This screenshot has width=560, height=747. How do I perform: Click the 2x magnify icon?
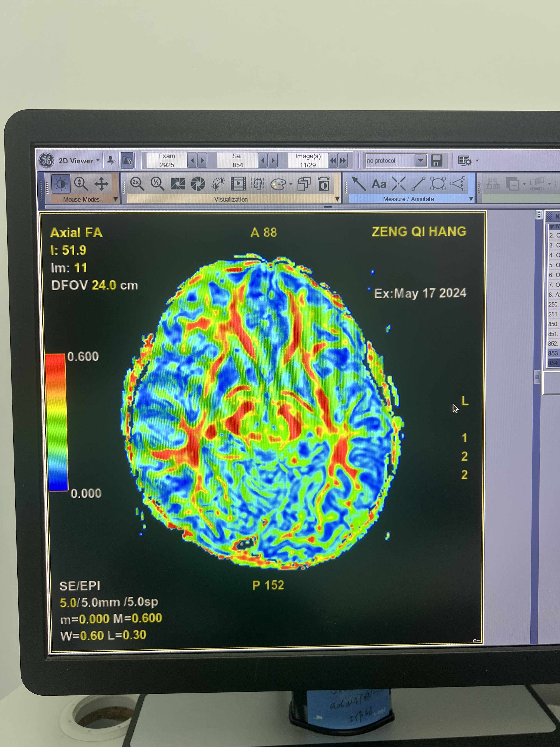pos(137,184)
